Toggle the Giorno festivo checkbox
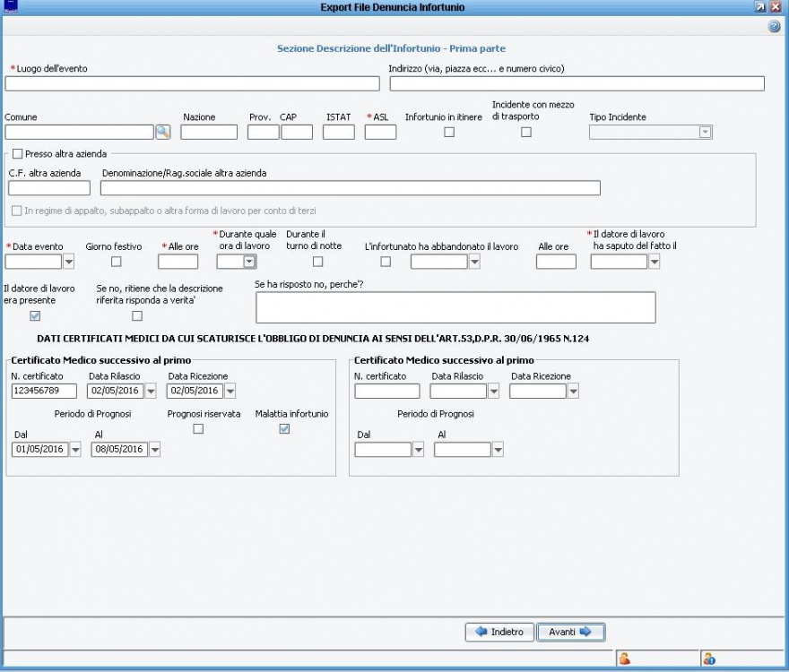This screenshot has height=672, width=789. 116,262
